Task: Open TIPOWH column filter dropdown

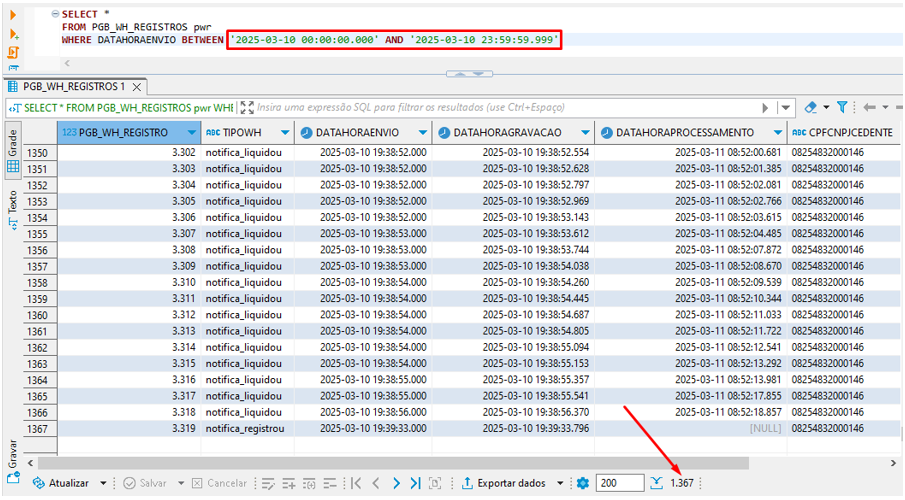Action: click(285, 133)
